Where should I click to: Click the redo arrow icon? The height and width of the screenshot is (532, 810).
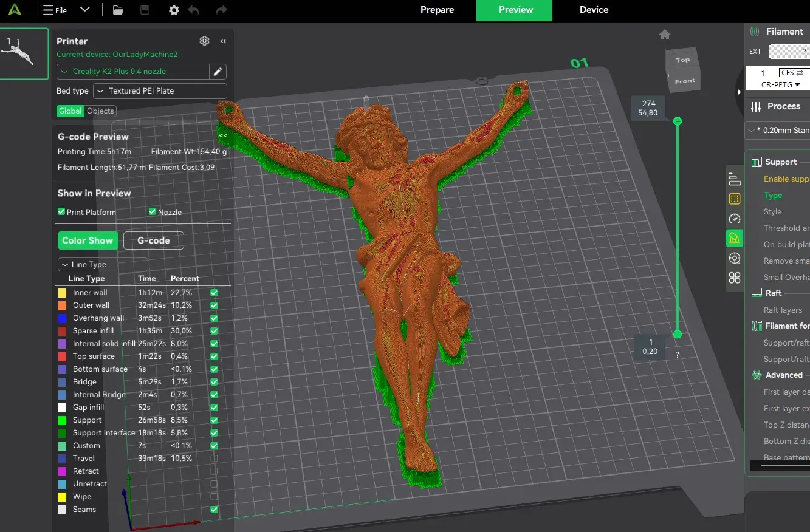[x=222, y=10]
